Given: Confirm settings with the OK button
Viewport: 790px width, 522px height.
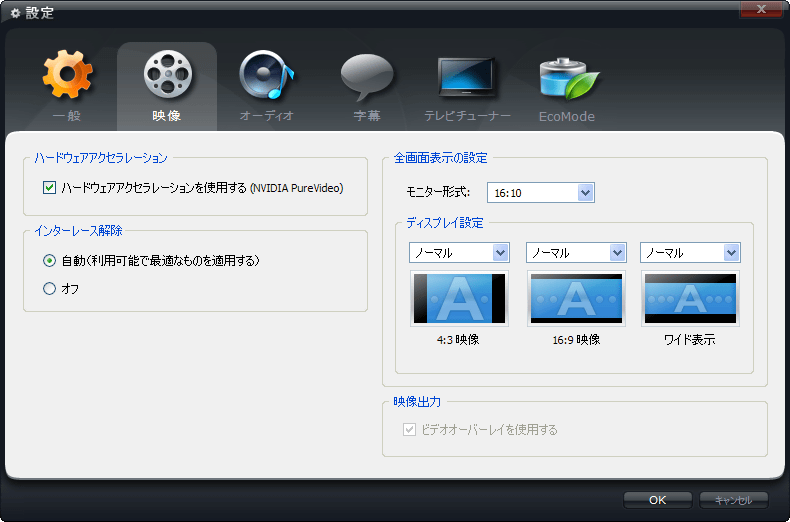Looking at the screenshot, I should click(x=657, y=500).
